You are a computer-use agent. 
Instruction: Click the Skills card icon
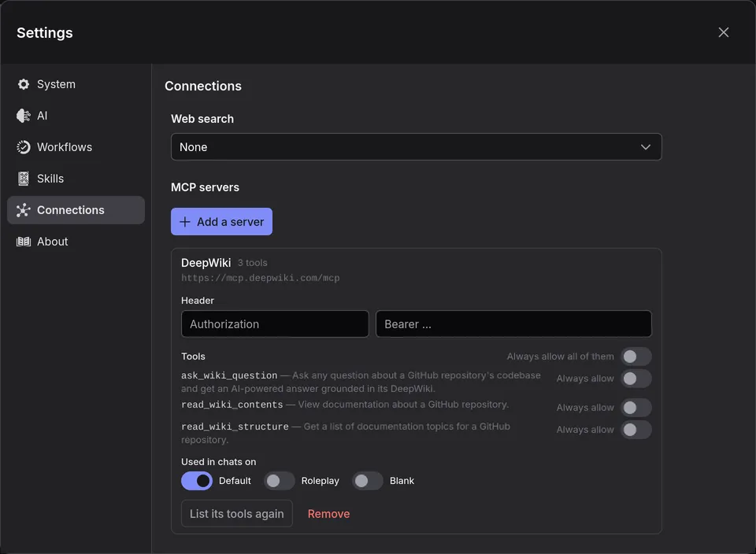point(23,179)
